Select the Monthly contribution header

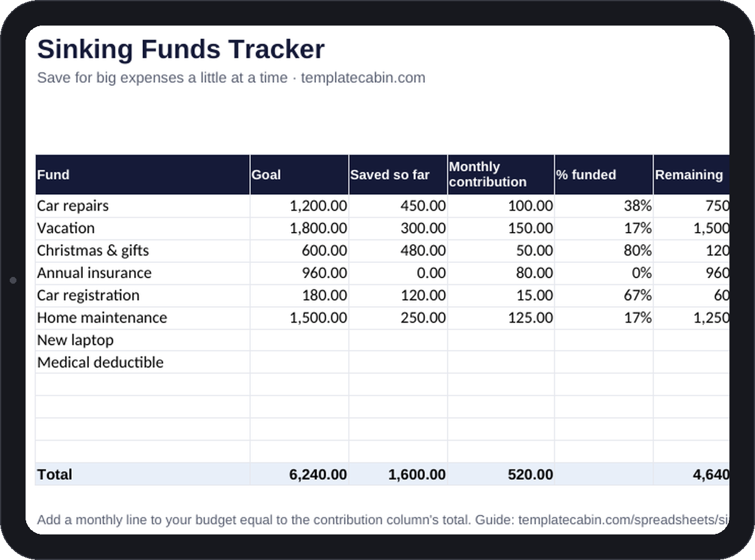coord(501,175)
